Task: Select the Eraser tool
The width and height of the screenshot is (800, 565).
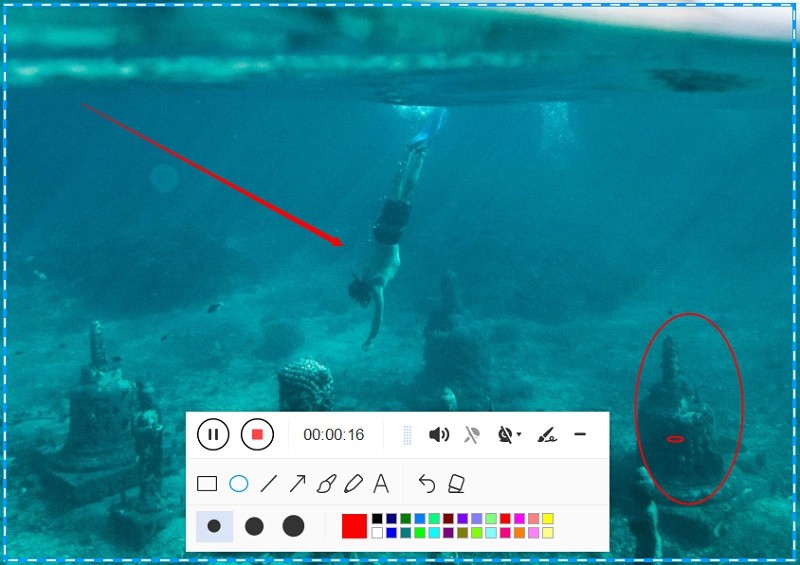Action: (456, 483)
